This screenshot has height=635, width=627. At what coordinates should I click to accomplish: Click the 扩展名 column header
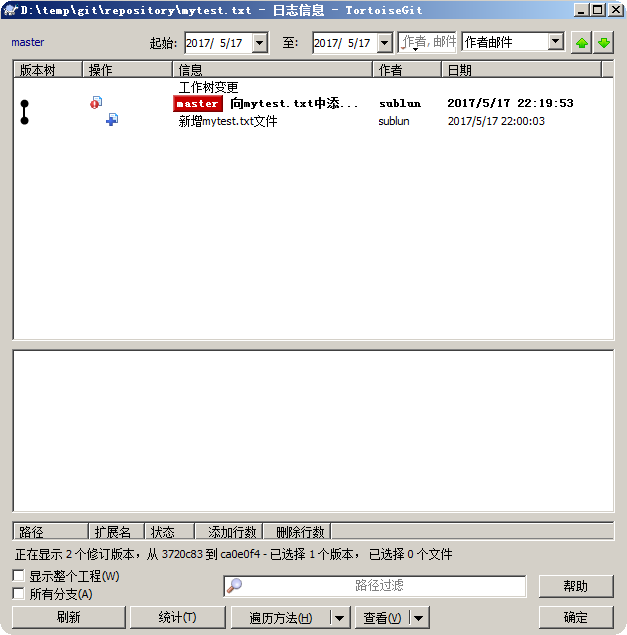pyautogui.click(x=117, y=531)
